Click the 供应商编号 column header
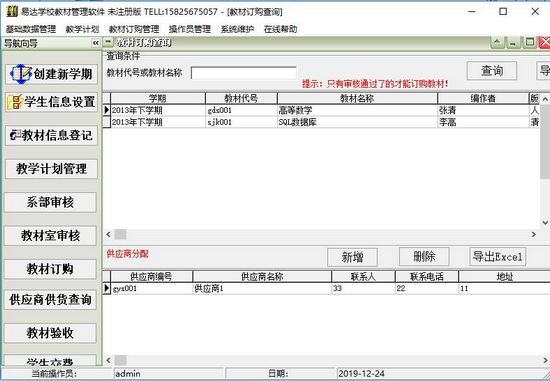The height and width of the screenshot is (381, 550). 151,276
